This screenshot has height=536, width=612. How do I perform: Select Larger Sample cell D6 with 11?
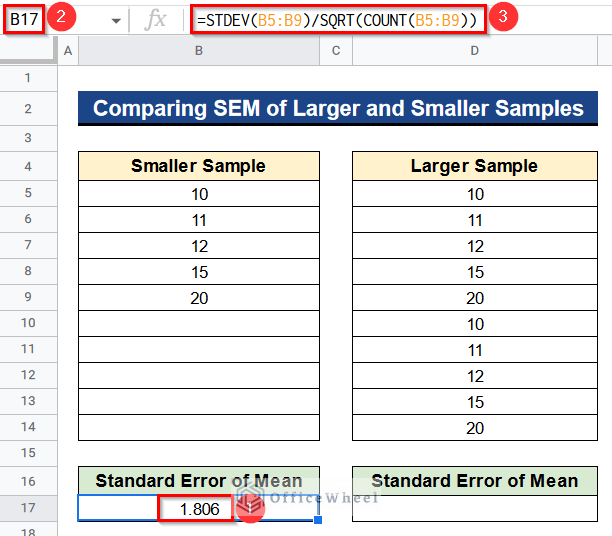tap(475, 220)
